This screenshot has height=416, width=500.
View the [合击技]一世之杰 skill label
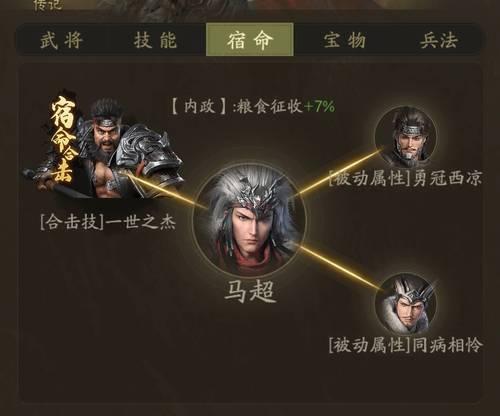(x=107, y=222)
